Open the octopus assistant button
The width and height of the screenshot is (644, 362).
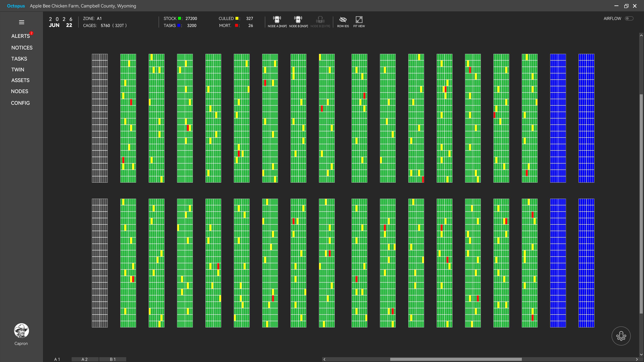click(621, 336)
